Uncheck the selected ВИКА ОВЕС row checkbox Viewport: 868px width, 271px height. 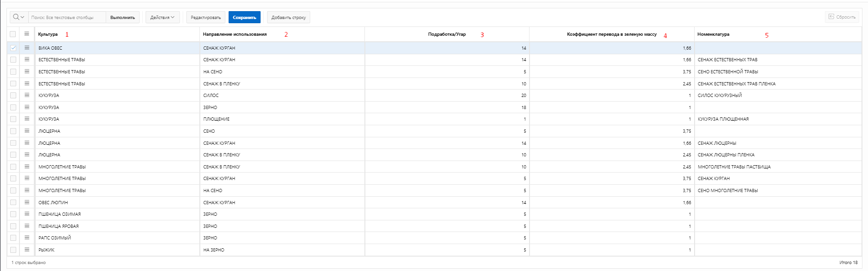click(13, 48)
